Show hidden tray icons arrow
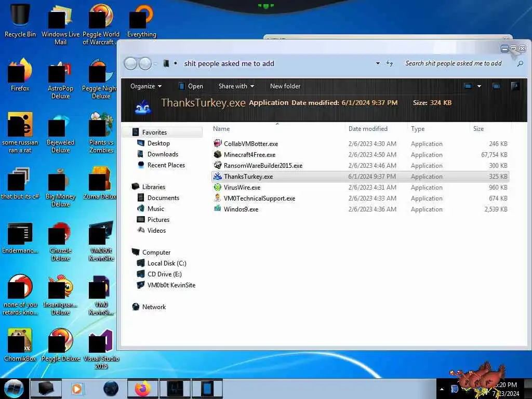Viewport: 532px width, 399px height. tap(442, 389)
